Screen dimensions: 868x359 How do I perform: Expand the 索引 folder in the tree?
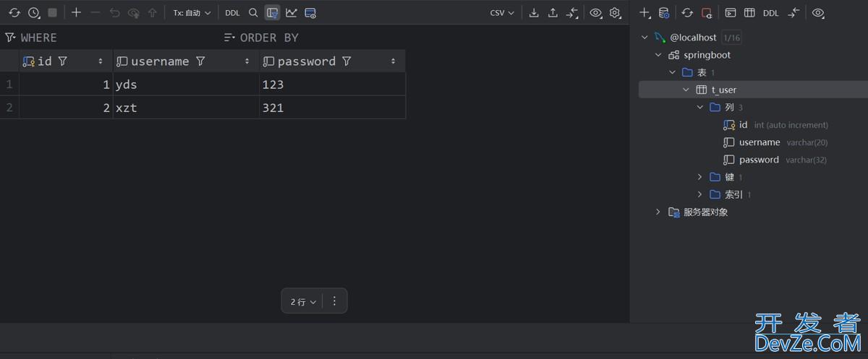pos(699,194)
